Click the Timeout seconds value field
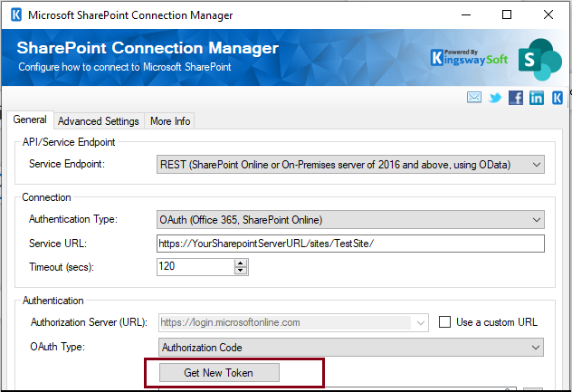The width and height of the screenshot is (572, 392). click(x=196, y=267)
